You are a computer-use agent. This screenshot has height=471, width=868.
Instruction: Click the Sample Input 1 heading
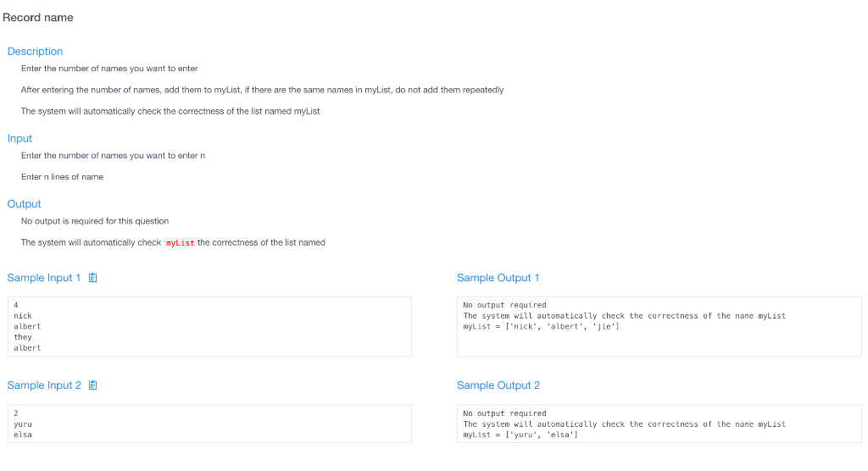pyautogui.click(x=44, y=278)
